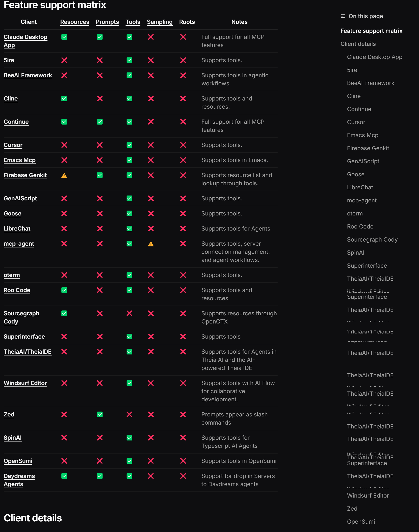This screenshot has width=419, height=532.
Task: Open the Claude Desktop App client link
Action: 25,41
